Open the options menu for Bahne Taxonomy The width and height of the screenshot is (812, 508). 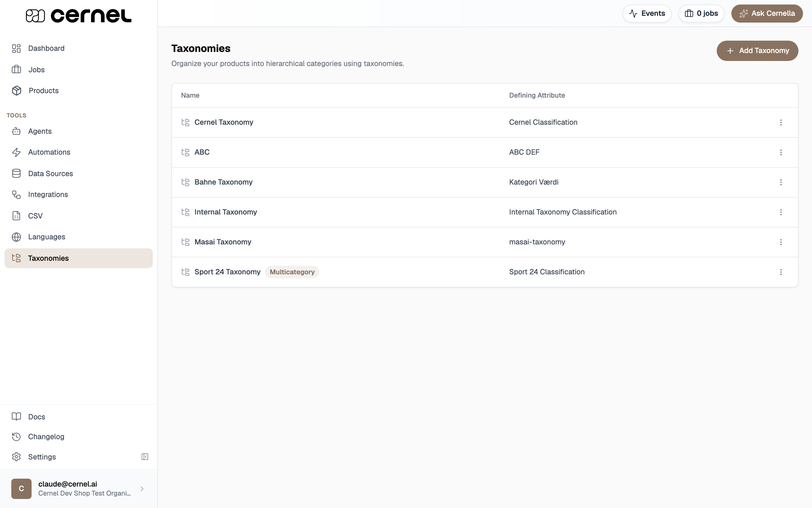click(781, 182)
